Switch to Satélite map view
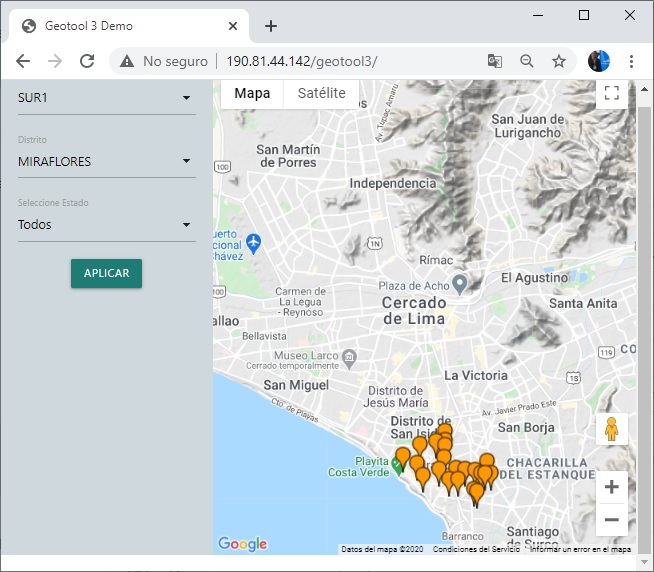The image size is (654, 572). 321,93
